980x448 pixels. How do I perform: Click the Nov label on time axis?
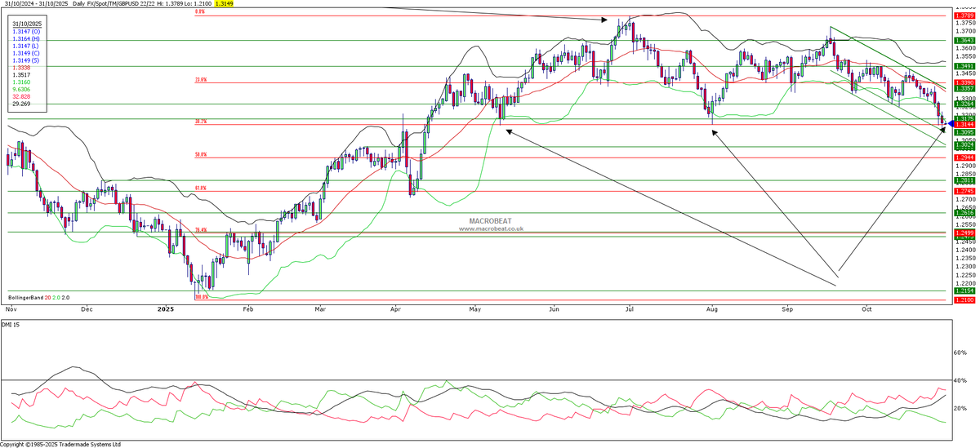click(11, 310)
